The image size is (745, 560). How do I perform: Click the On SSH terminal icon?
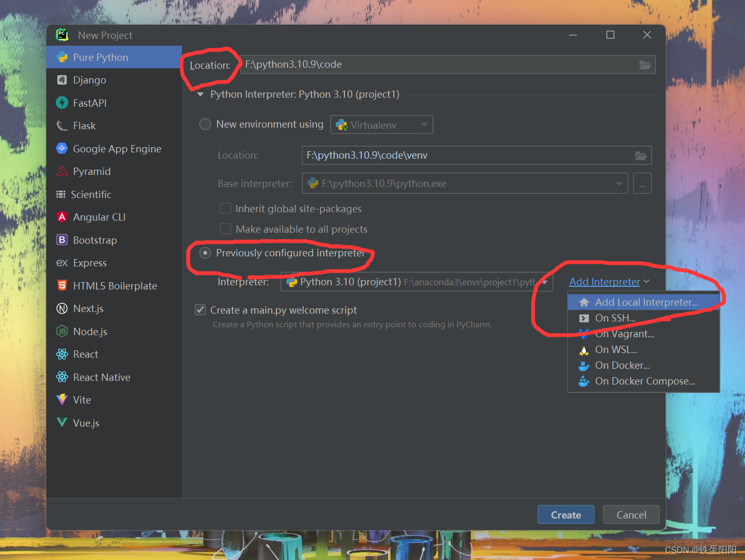pos(584,318)
